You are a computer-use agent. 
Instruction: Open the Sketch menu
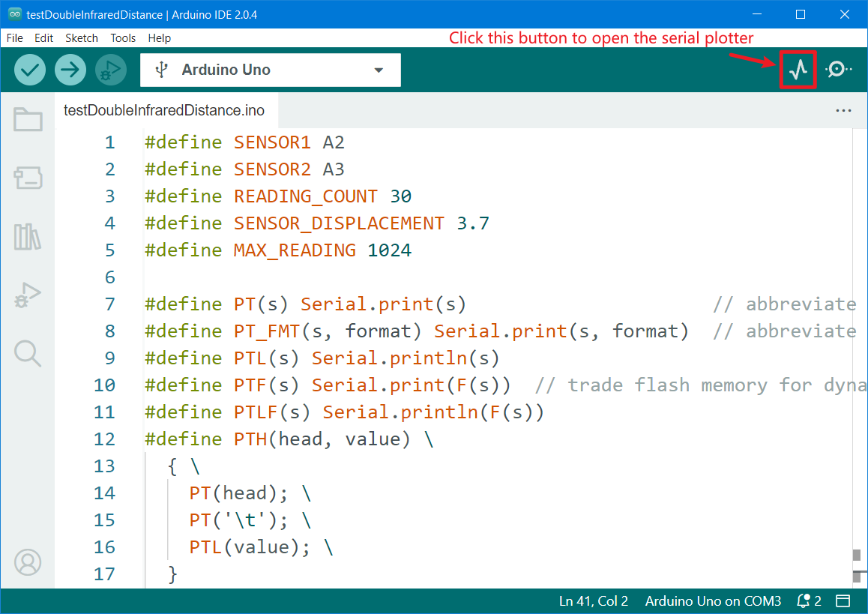pyautogui.click(x=82, y=37)
